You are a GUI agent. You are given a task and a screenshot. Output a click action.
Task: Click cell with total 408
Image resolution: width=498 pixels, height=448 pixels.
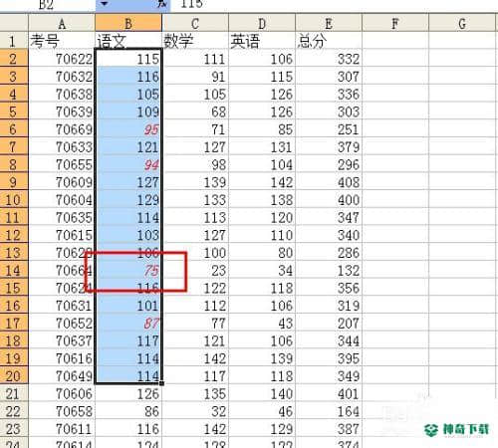click(329, 182)
